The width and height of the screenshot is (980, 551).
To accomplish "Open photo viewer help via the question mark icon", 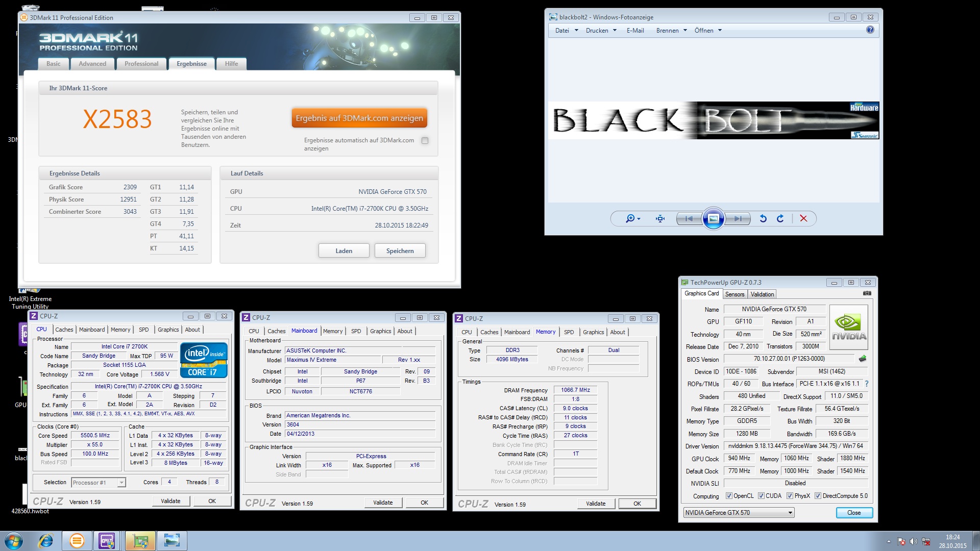I will point(870,30).
